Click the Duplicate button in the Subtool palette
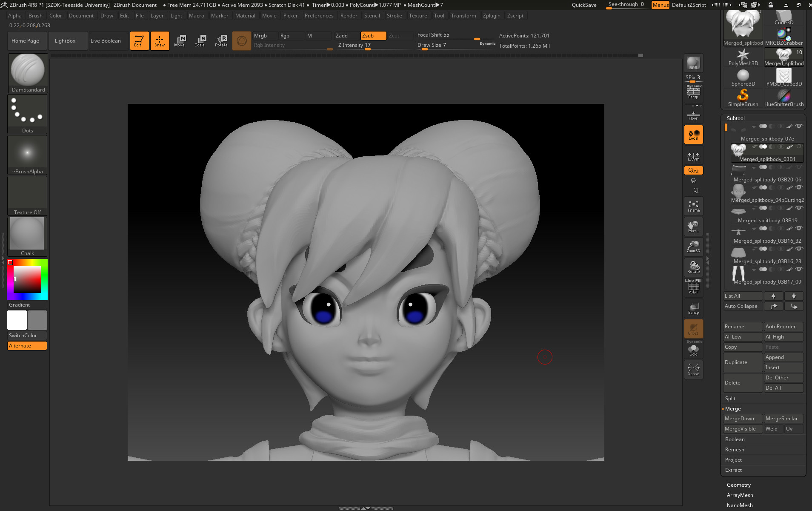Image resolution: width=812 pixels, height=511 pixels. point(742,362)
